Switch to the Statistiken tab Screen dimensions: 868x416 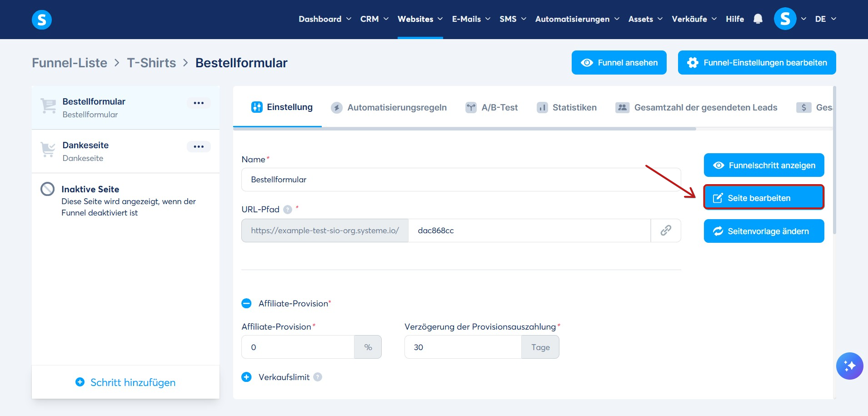tap(567, 108)
